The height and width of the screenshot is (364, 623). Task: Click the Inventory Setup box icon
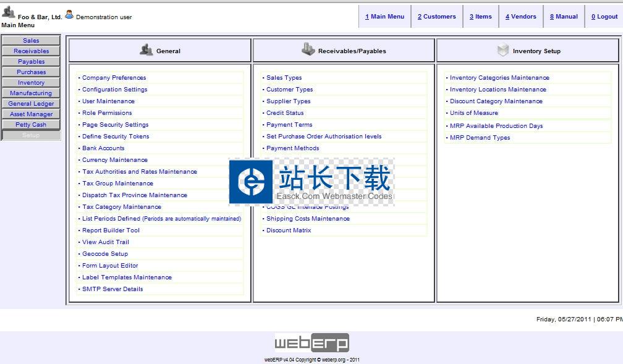click(x=503, y=50)
